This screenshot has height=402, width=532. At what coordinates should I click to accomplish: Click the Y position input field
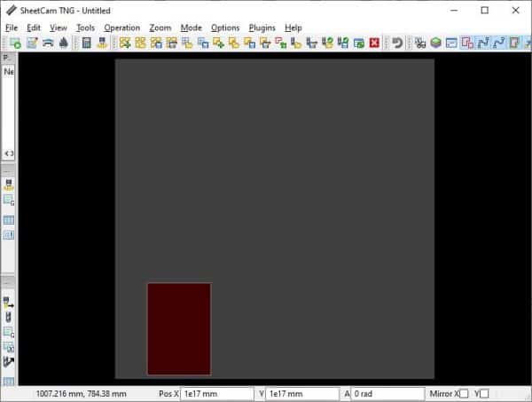pyautogui.click(x=303, y=393)
